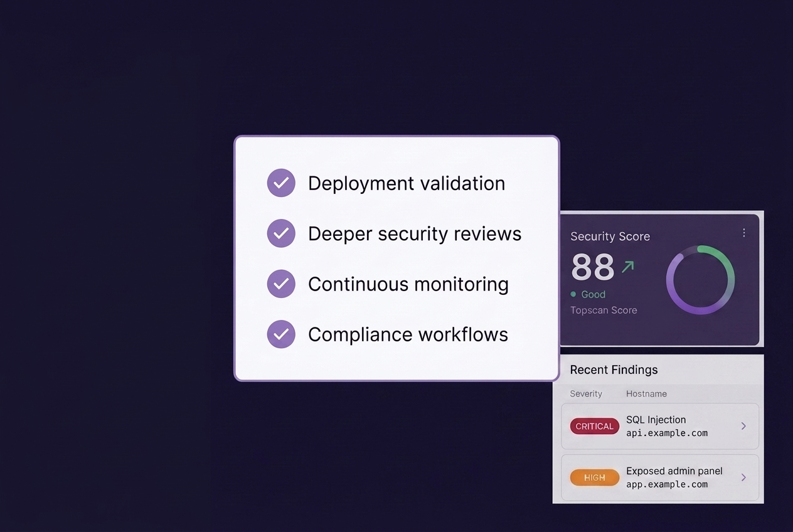This screenshot has height=532, width=793.
Task: Click the SQL Injection finding title
Action: click(656, 420)
